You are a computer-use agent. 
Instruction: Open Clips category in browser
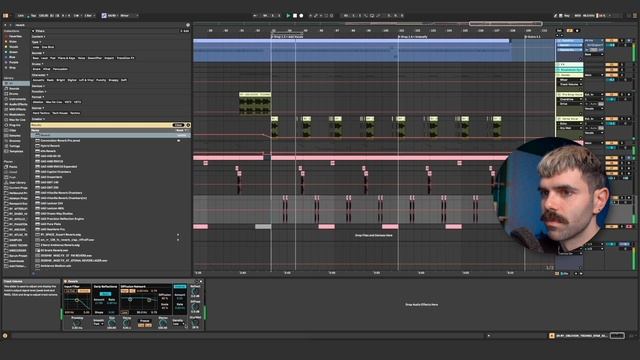coord(12,130)
